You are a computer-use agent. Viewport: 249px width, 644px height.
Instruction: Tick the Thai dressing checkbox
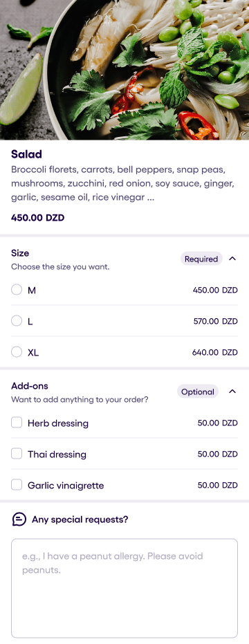click(x=17, y=454)
